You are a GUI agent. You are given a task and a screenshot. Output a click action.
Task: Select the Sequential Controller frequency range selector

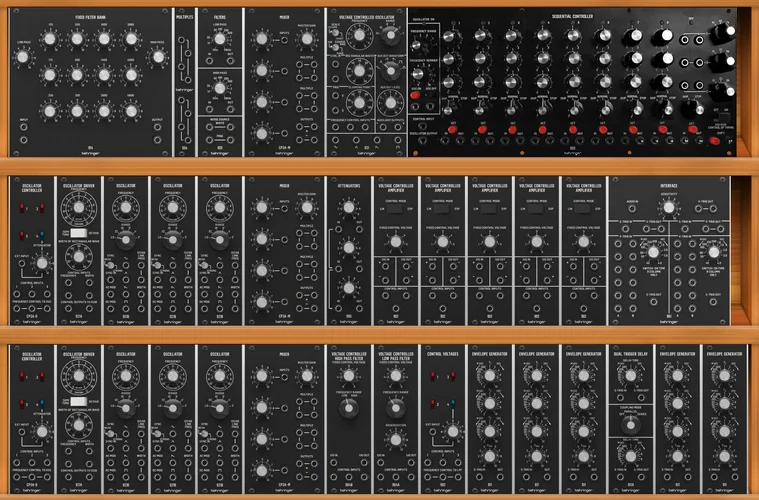(417, 45)
